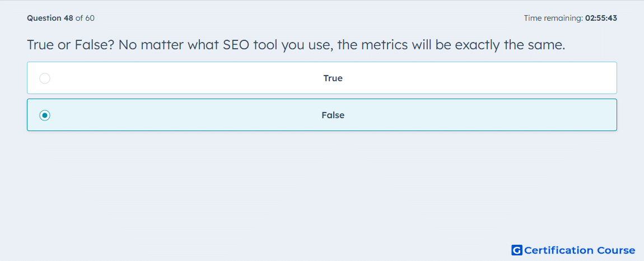Click the 02:55:43 countdown timer value
Image resolution: width=644 pixels, height=261 pixels.
tap(601, 18)
